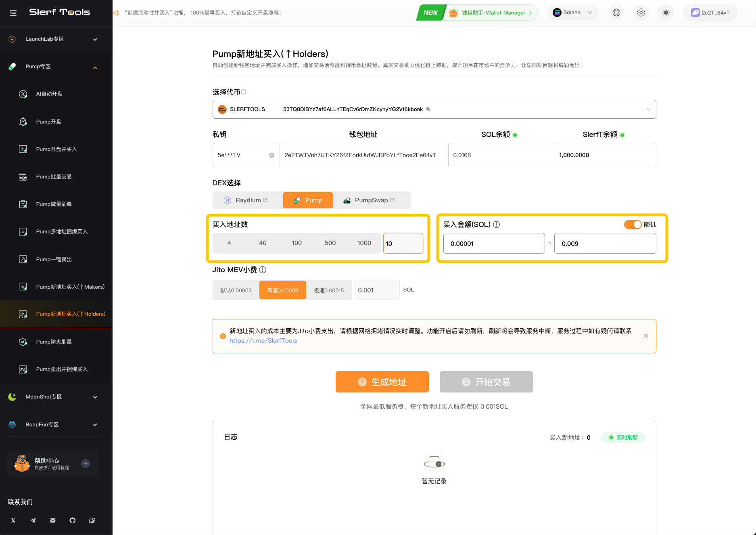The height and width of the screenshot is (535, 756).
Task: Open the https://t.me/SlerfTools link
Action: click(x=263, y=341)
